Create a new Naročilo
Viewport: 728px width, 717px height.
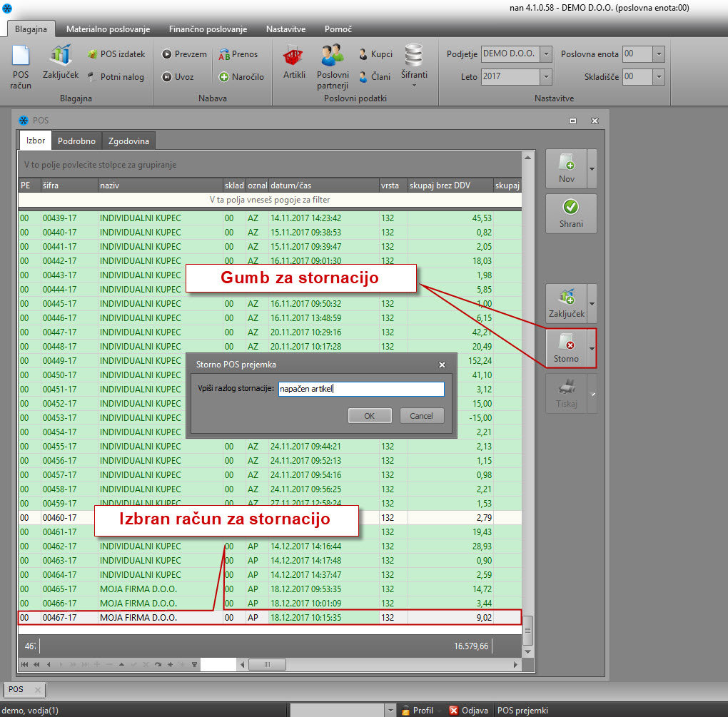coord(241,76)
